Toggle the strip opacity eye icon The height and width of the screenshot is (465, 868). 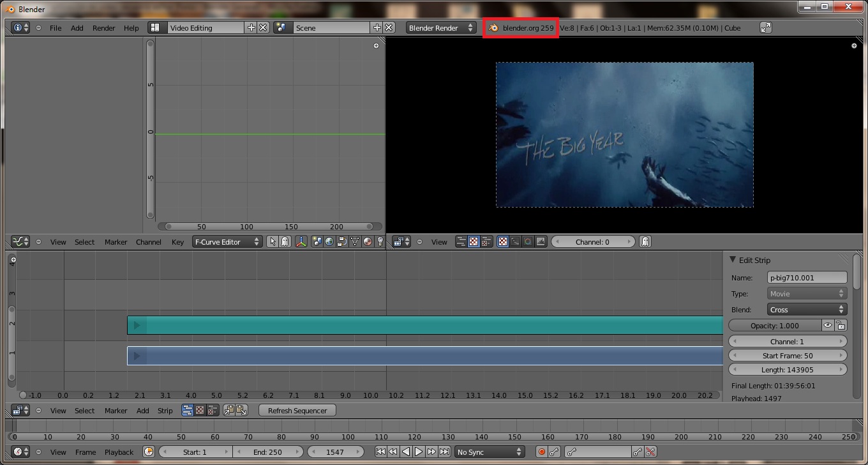click(827, 325)
